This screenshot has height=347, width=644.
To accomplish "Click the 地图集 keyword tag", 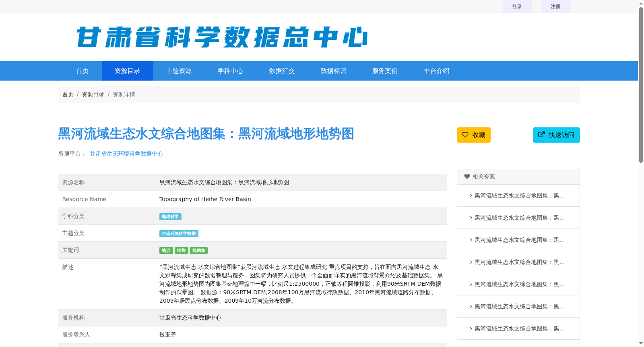I will pyautogui.click(x=199, y=251).
